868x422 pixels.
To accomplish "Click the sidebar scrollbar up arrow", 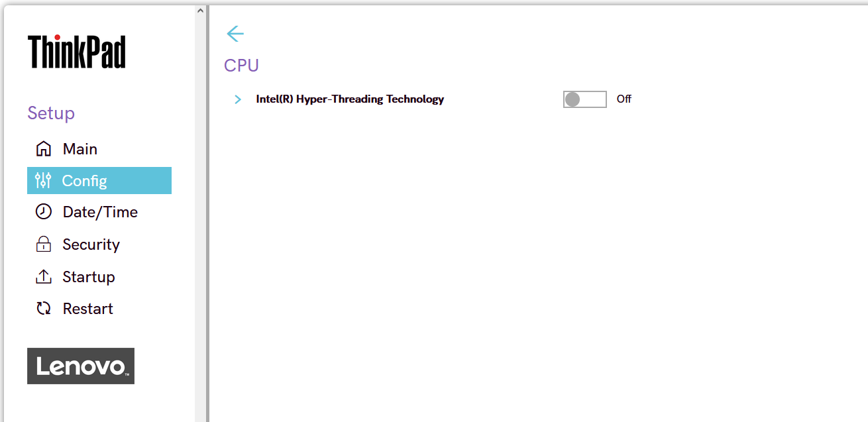I will pos(201,11).
